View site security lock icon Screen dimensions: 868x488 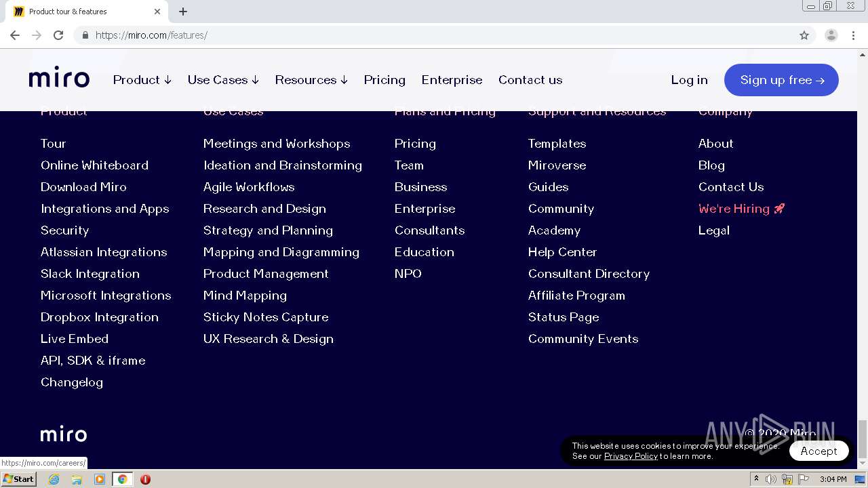[x=85, y=35]
